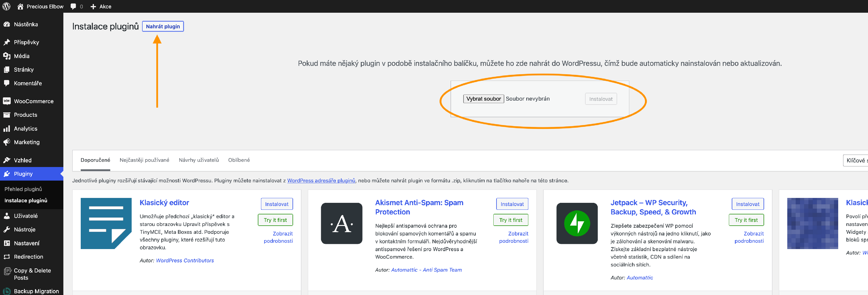Click Precious Elbow site name
The width and height of the screenshot is (868, 295).
(45, 6)
